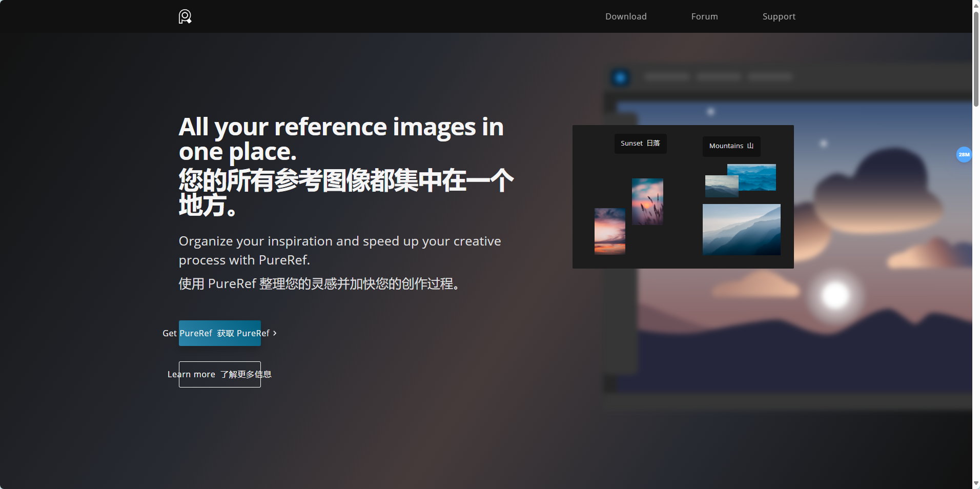Open the Support page
Viewport: 980px width, 489px height.
779,16
